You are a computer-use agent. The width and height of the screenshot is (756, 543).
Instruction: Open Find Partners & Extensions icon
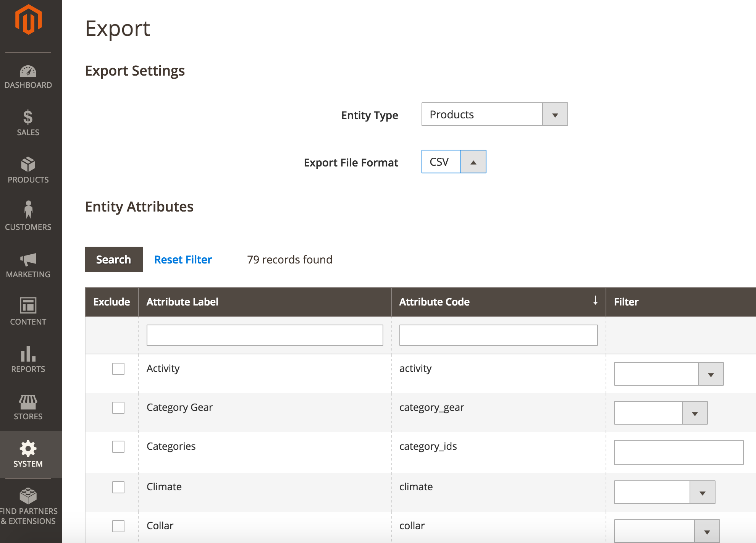click(x=28, y=496)
